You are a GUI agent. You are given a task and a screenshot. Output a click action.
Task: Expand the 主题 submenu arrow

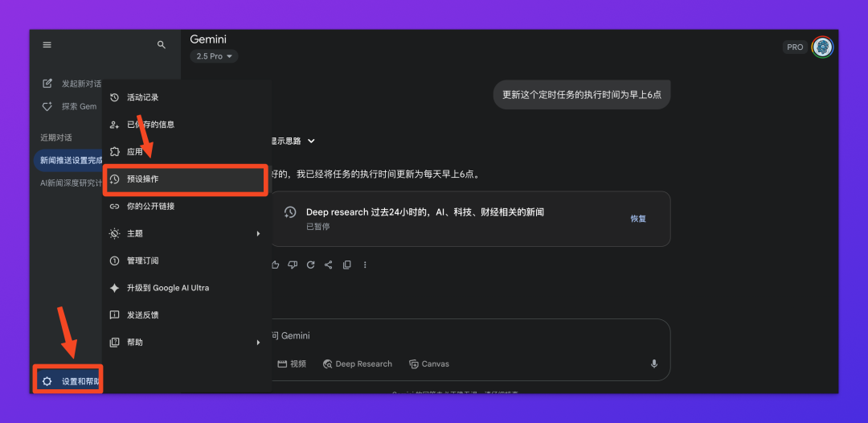258,234
